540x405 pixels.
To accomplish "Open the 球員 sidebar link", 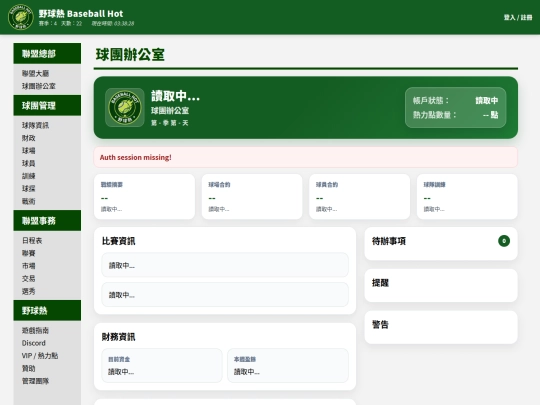I will (29, 163).
